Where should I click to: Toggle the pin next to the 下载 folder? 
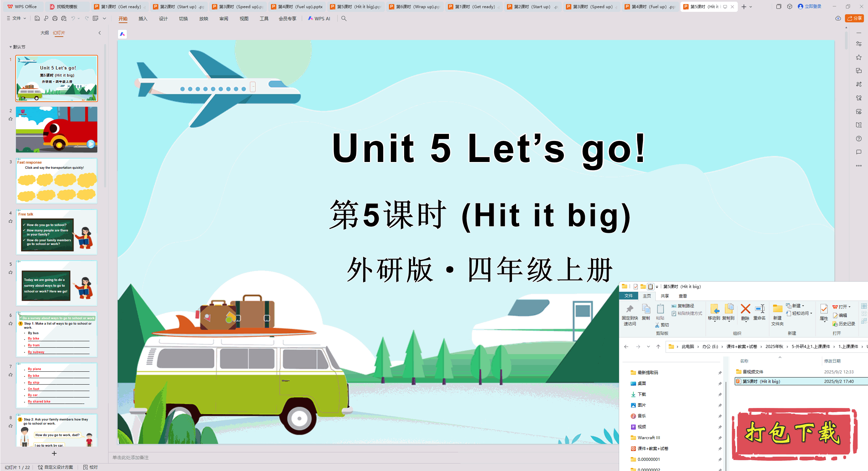click(720, 394)
